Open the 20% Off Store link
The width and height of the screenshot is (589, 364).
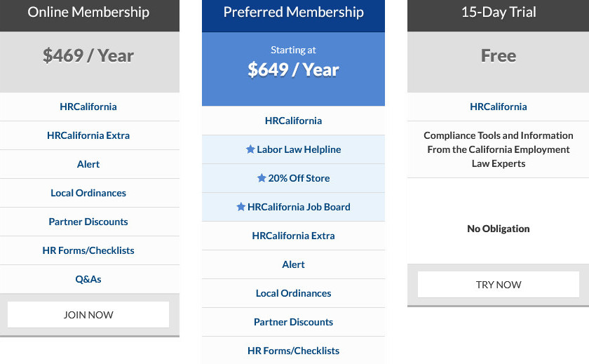[x=299, y=178]
